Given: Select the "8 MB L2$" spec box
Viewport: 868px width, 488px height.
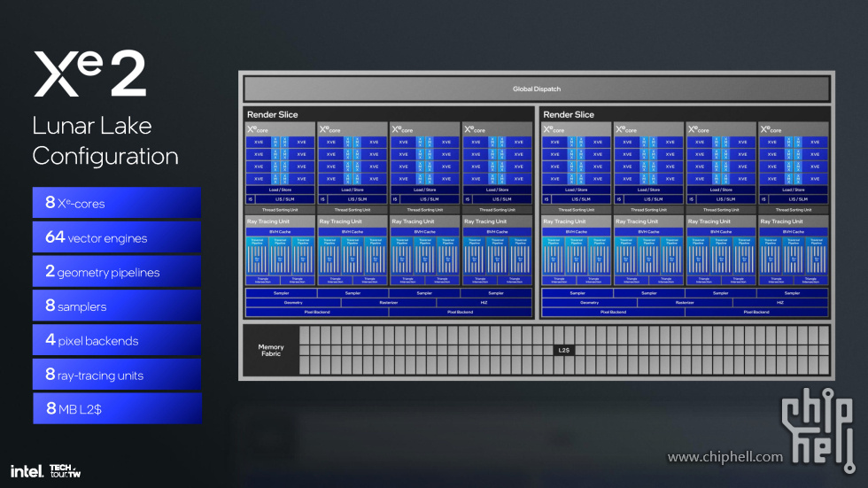Looking at the screenshot, I should [117, 409].
